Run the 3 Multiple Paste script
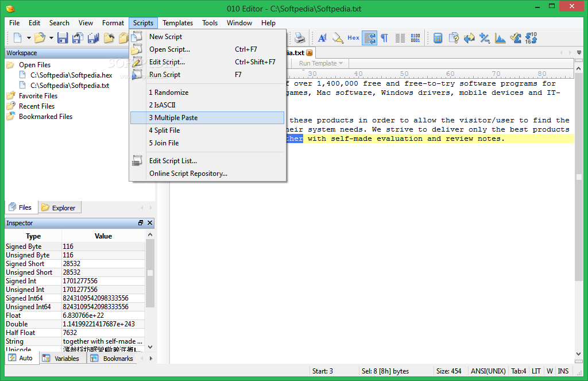Screen dimensions: 588x381 click(x=207, y=118)
